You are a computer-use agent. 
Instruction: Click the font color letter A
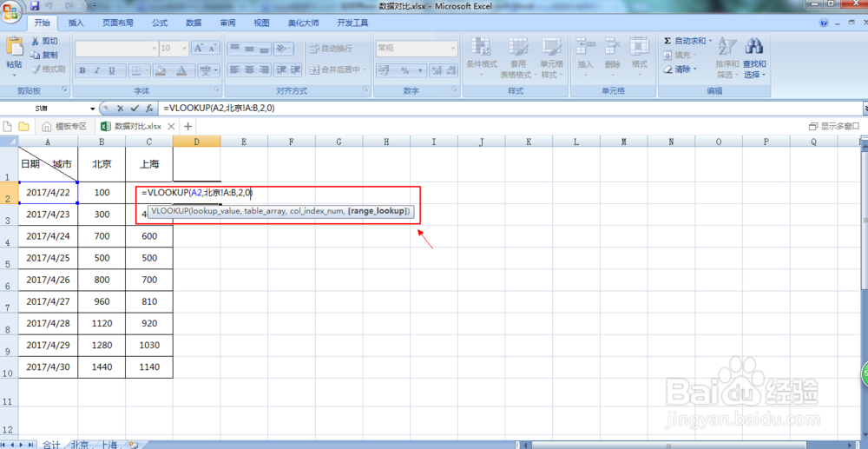coord(181,70)
